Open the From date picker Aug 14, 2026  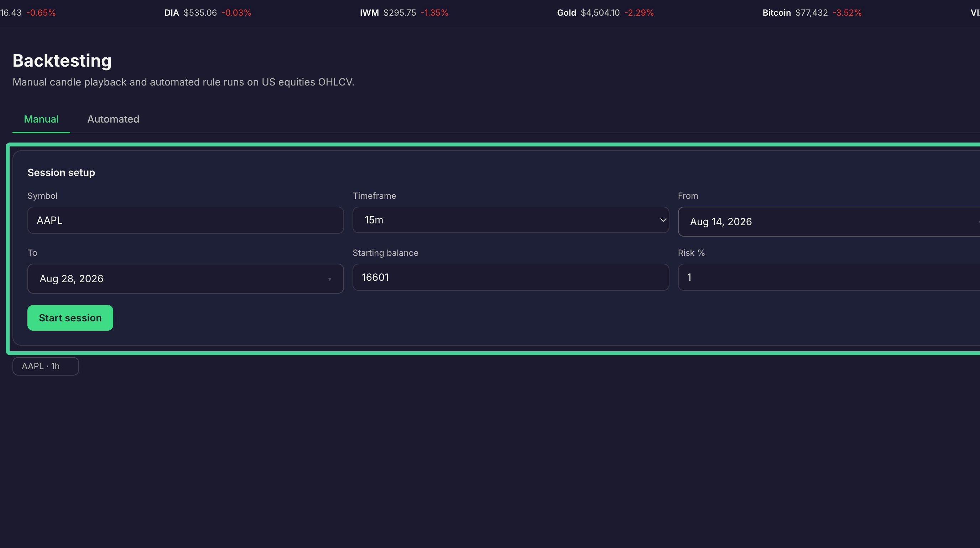click(829, 222)
